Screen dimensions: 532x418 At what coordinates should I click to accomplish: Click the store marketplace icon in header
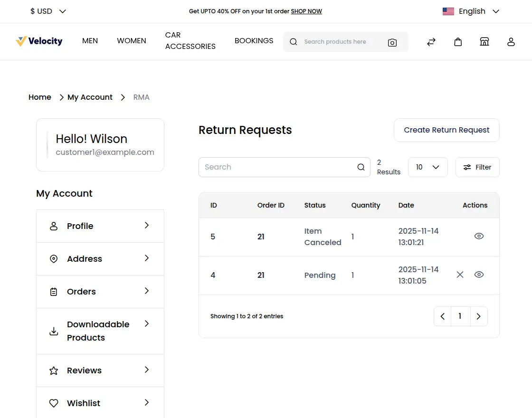(484, 42)
